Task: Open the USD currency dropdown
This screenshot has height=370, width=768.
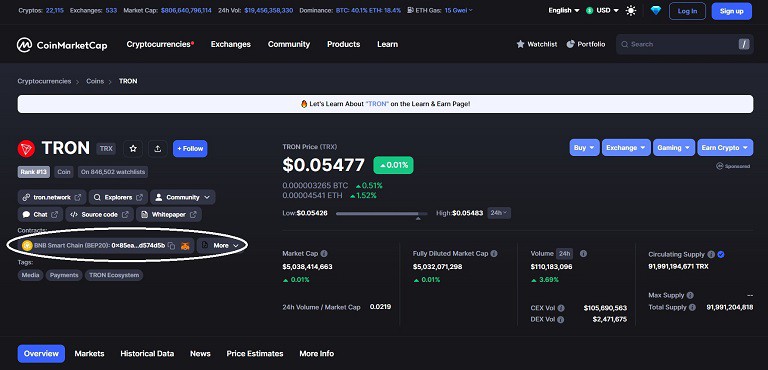Action: 602,10
